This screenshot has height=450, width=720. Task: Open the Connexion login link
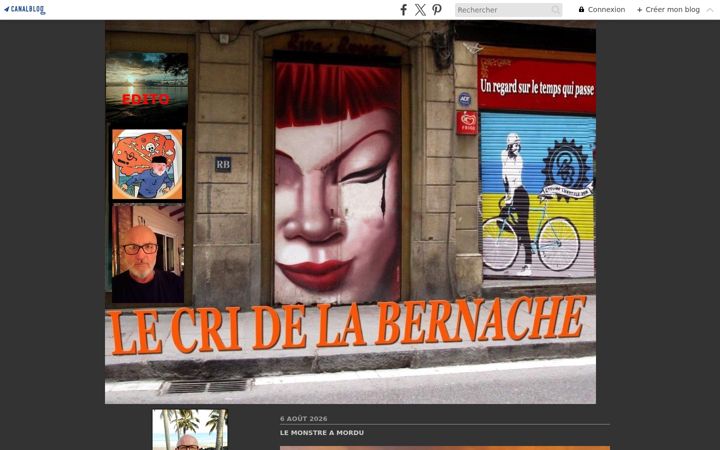[x=606, y=10]
